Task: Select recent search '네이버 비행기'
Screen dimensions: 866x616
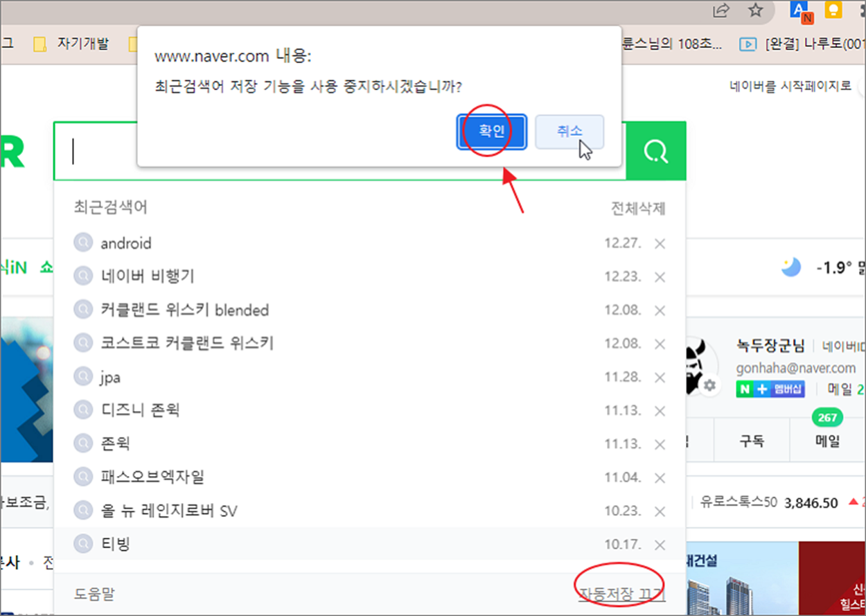Action: 148,276
